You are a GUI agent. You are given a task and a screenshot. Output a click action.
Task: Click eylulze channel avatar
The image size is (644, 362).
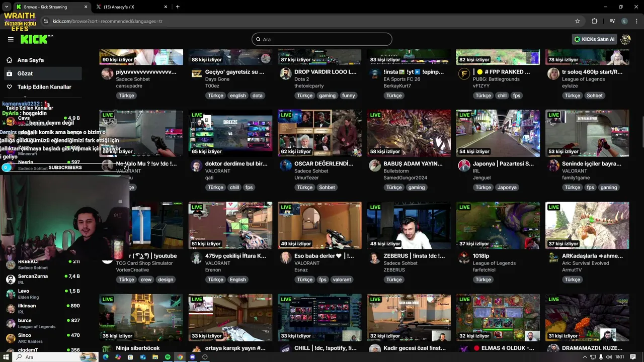point(553,73)
